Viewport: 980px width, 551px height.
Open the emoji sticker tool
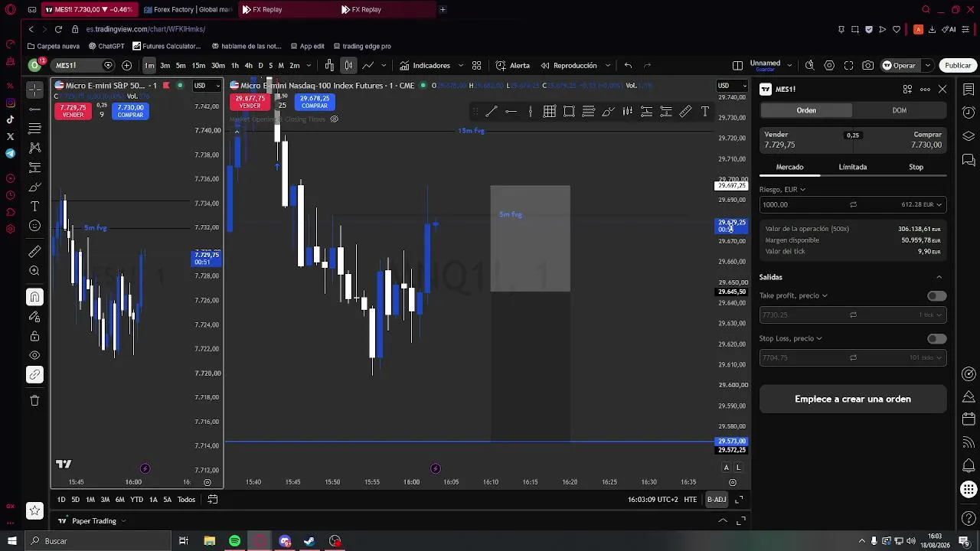tap(34, 226)
